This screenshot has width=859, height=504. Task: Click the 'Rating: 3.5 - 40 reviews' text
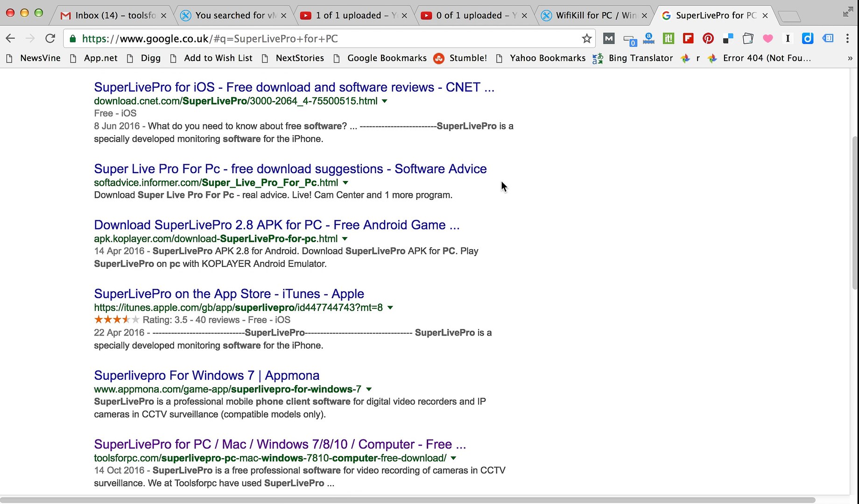[x=191, y=320]
